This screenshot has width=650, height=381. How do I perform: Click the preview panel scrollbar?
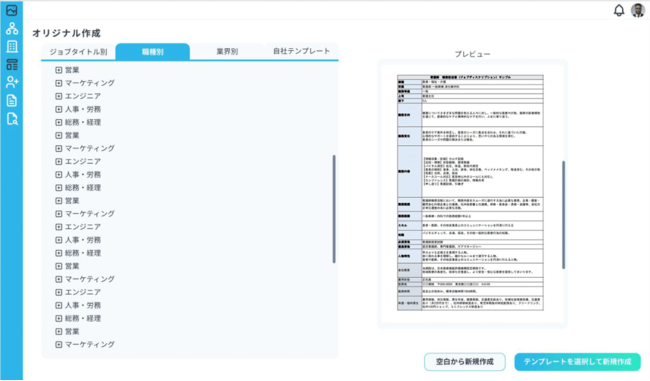(x=563, y=215)
